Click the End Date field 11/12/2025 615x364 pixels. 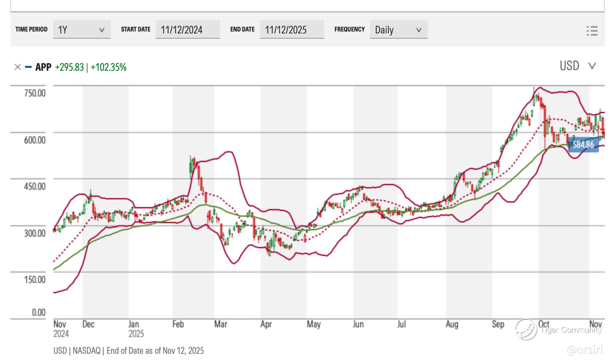(x=292, y=30)
